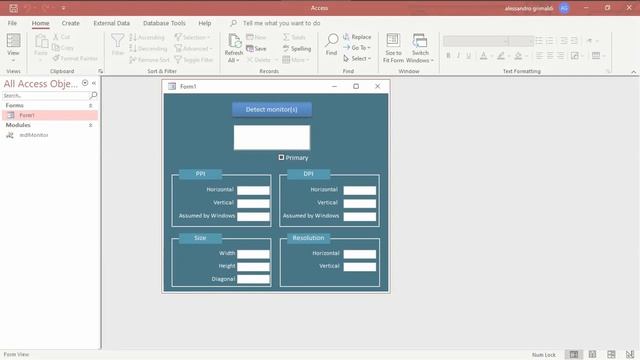This screenshot has height=360, width=640.
Task: Toggle Italic text formatting
Action: (x=458, y=56)
